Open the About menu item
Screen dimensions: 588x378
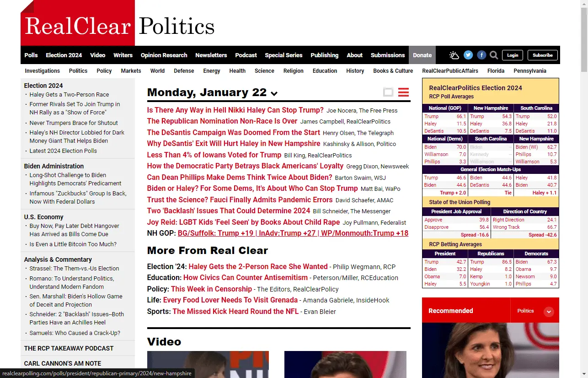pos(355,55)
